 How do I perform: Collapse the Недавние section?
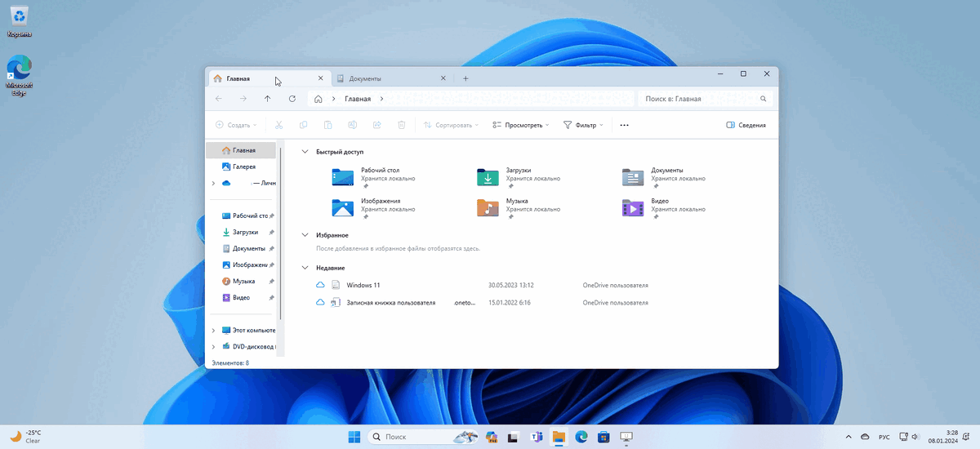(x=305, y=268)
